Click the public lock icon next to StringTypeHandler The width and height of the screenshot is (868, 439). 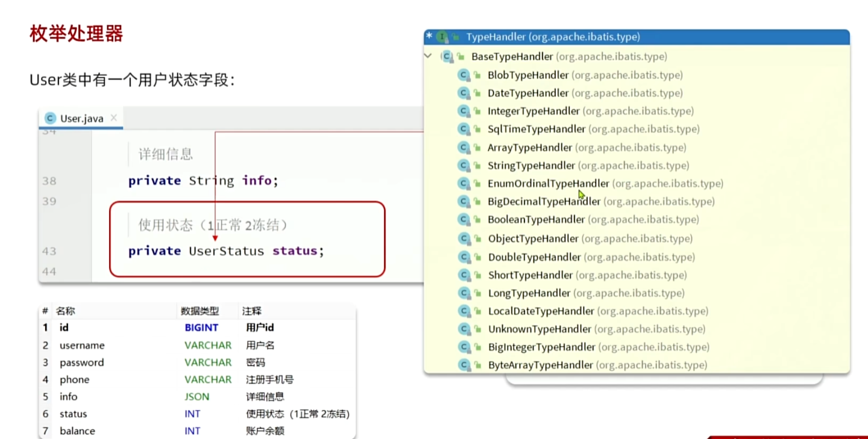pos(477,166)
